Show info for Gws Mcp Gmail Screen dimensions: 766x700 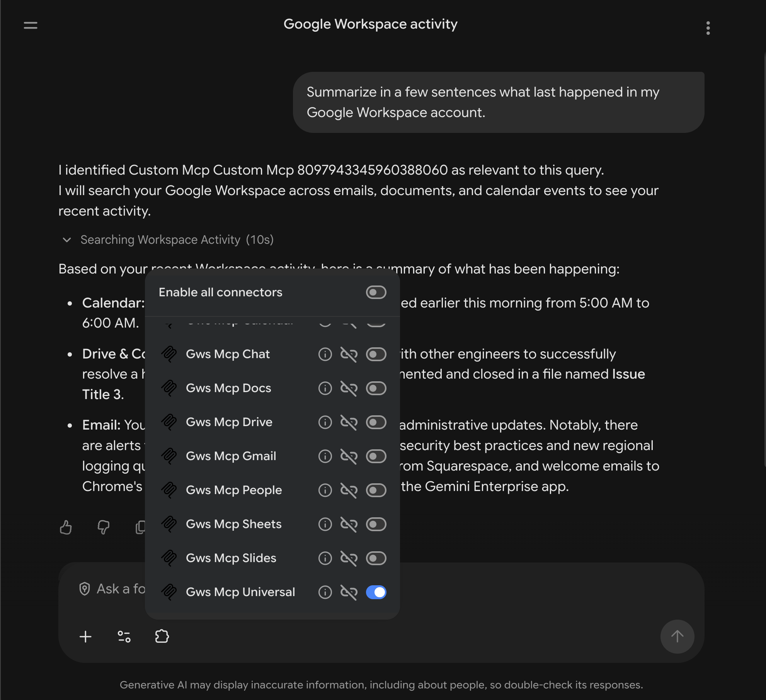325,456
